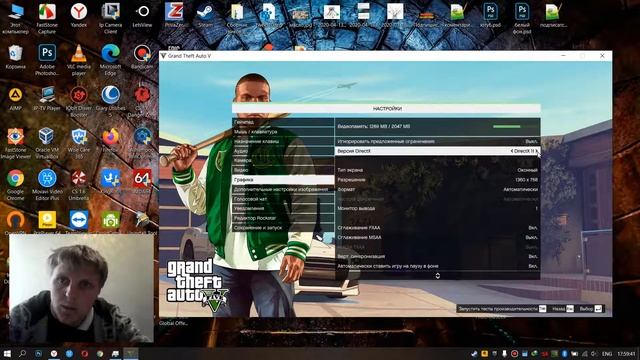Viewport: 640px width, 360px height.
Task: Open the Уведомления settings category
Action: click(283, 209)
